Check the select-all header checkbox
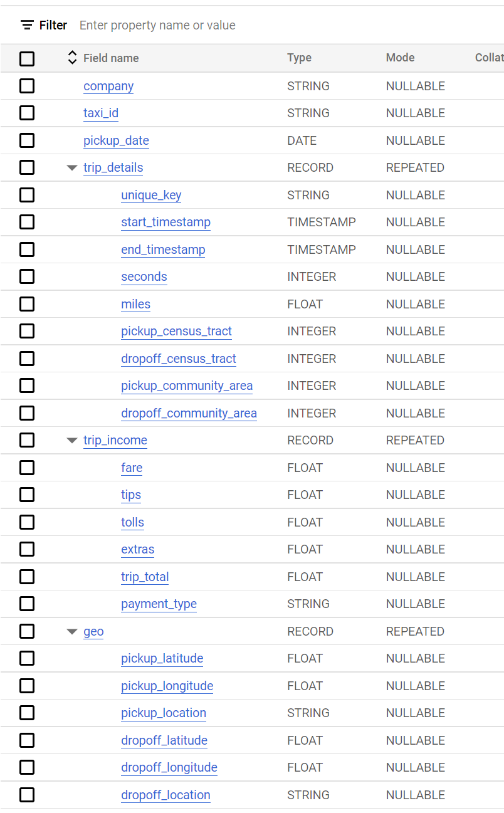 pos(27,58)
